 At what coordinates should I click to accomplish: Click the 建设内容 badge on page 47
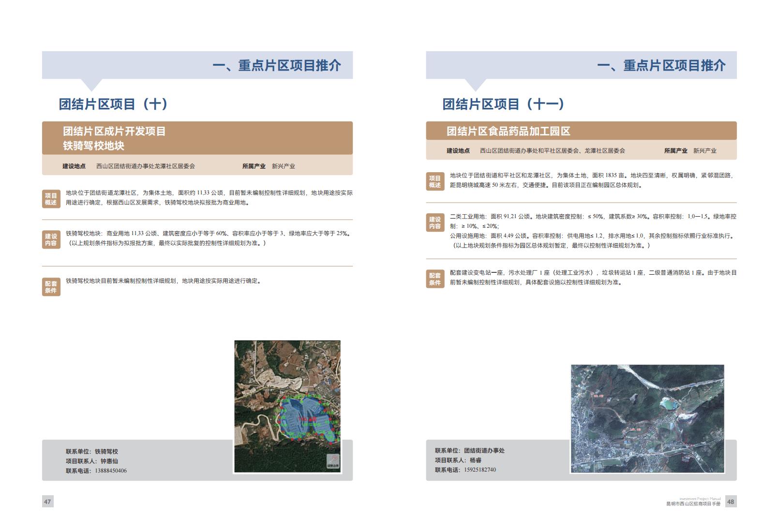click(51, 239)
